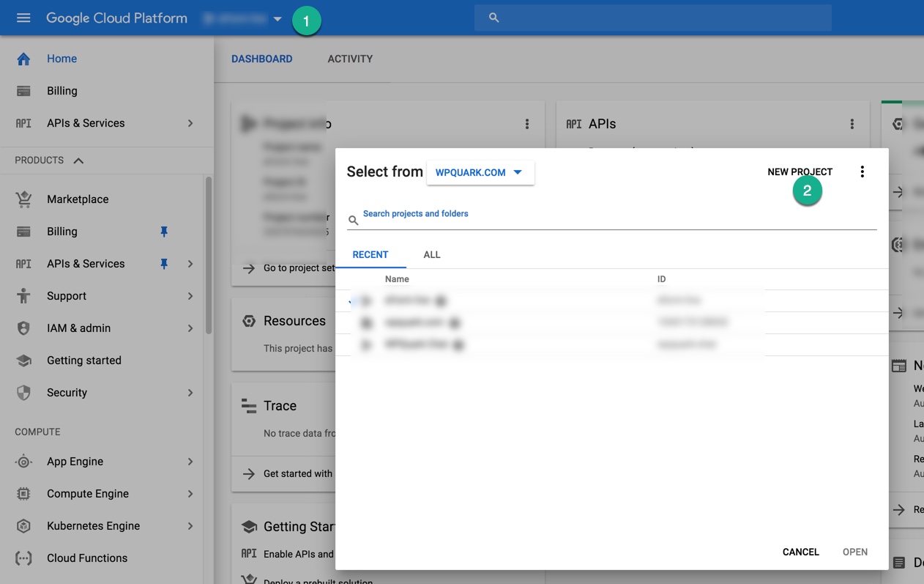
Task: Click the IAM & admin shield icon
Action: click(23, 328)
